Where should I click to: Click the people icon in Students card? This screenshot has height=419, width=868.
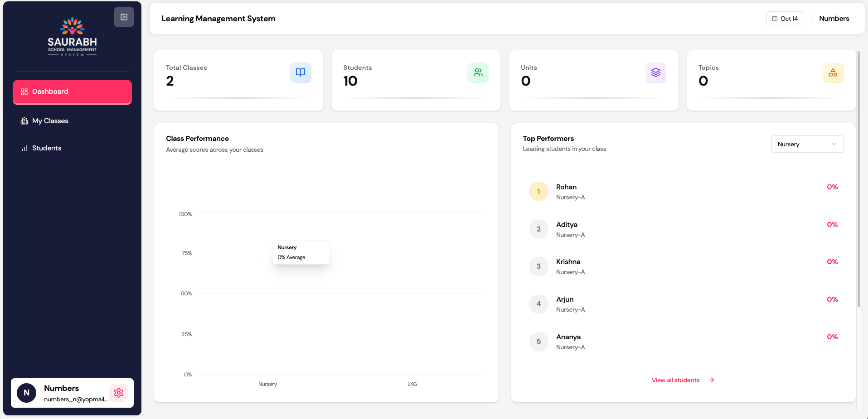click(478, 72)
